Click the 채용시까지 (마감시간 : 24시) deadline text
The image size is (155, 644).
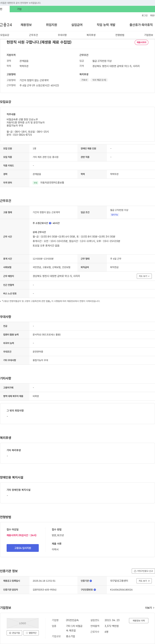[21, 535]
